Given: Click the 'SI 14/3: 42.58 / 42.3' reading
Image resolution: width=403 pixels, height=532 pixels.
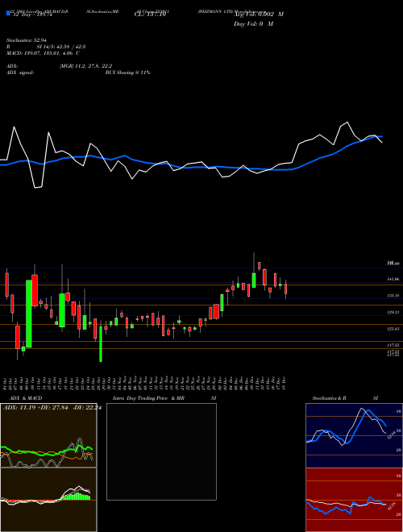Looking at the screenshot, I should click(62, 47).
